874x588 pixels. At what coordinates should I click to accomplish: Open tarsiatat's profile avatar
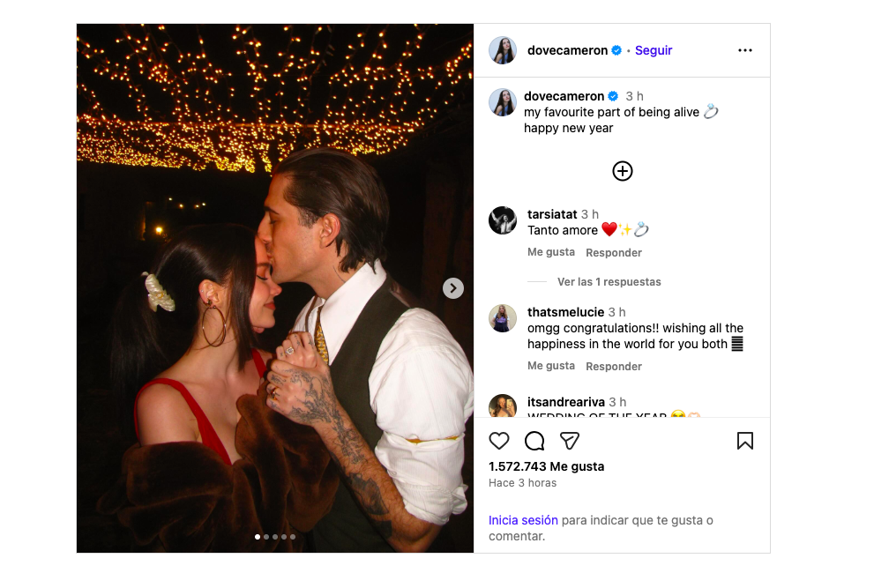(503, 220)
